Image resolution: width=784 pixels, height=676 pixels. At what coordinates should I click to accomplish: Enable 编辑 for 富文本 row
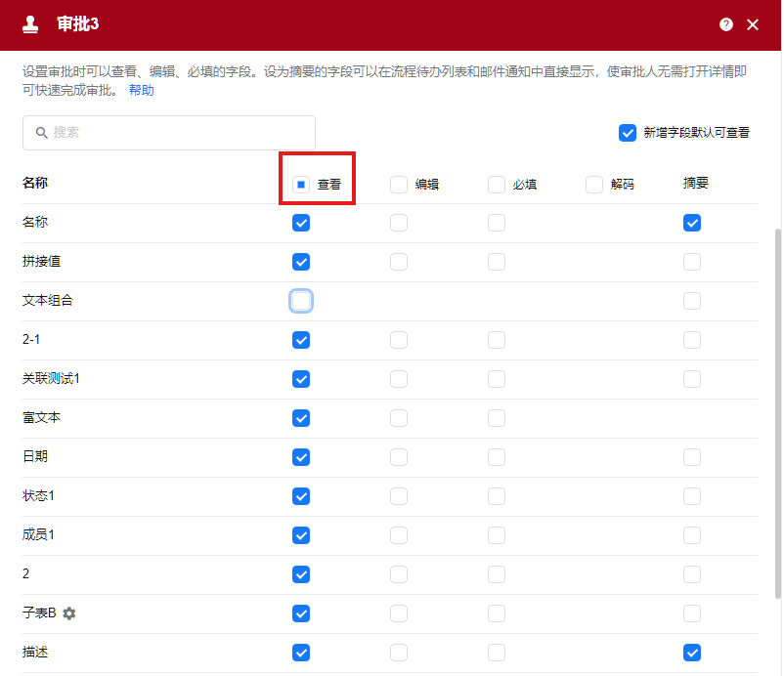tap(399, 418)
